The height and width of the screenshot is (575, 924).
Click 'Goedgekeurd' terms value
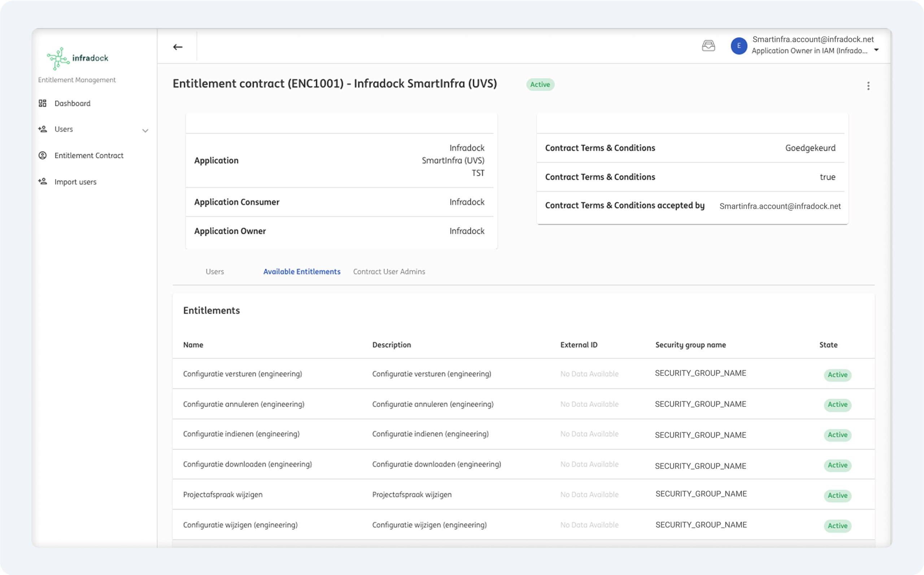point(810,148)
